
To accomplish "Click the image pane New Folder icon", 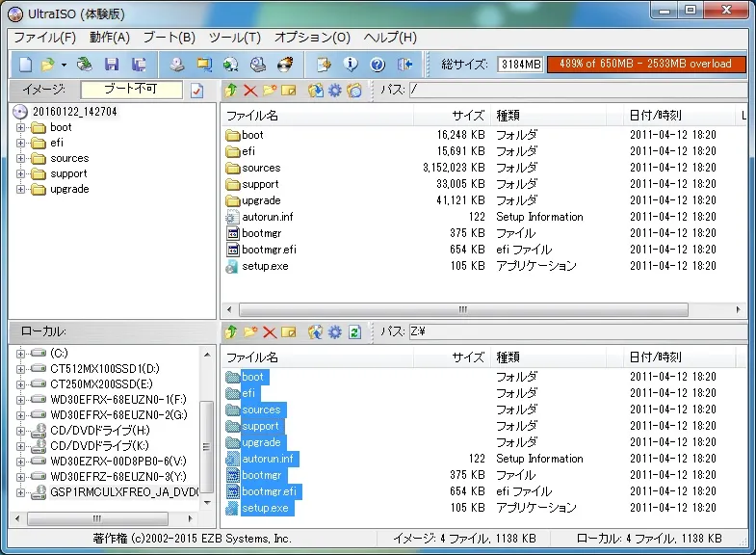I will click(270, 91).
